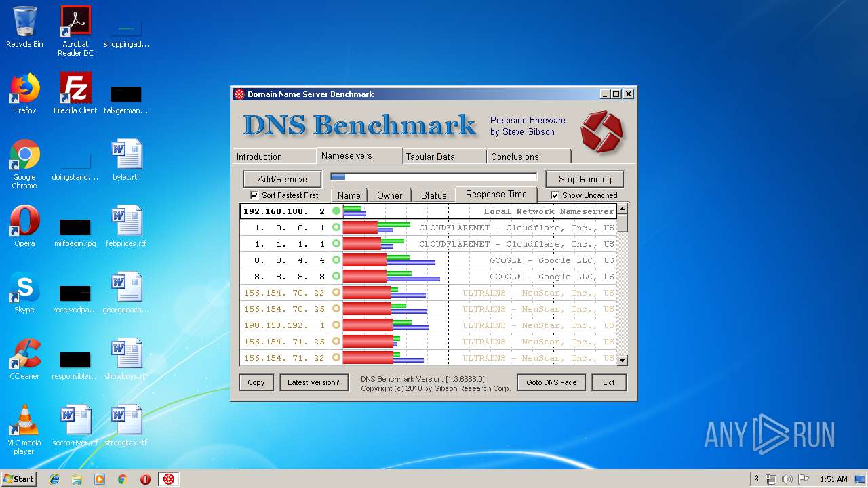Click the status circle for 192.168.100.2
The height and width of the screenshot is (488, 868).
[336, 211]
